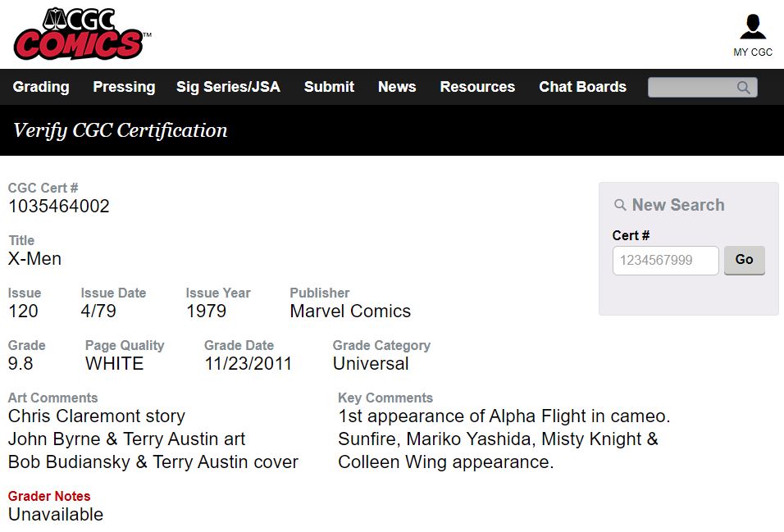Screen dimensions: 784x532
Task: Click the magnifier icon in the navigation search box
Action: click(743, 88)
